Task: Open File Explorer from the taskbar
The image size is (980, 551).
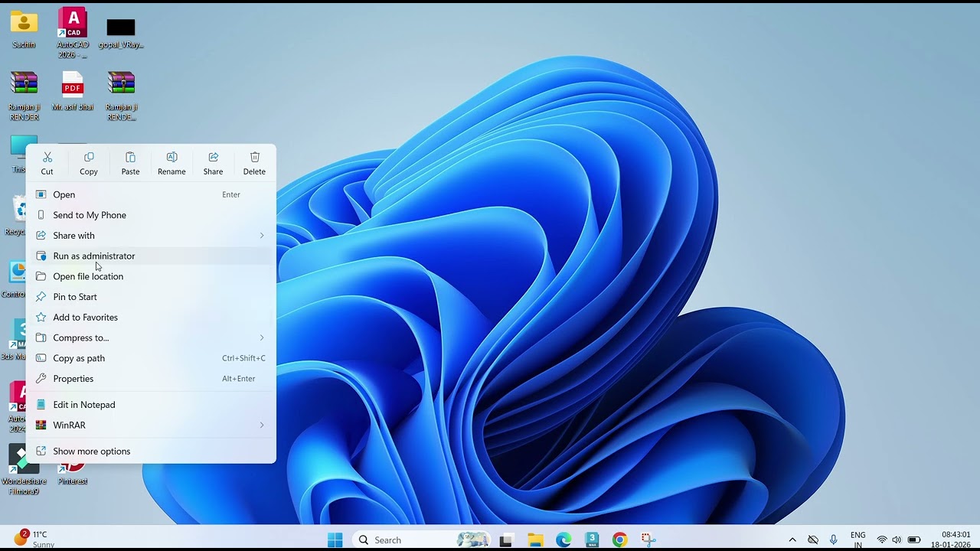Action: tap(534, 540)
